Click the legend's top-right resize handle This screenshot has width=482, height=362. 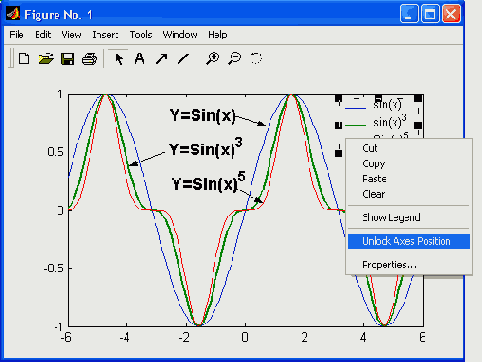point(418,98)
